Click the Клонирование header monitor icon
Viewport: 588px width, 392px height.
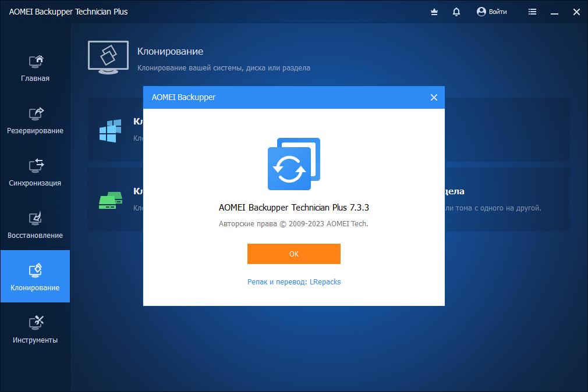coord(108,58)
